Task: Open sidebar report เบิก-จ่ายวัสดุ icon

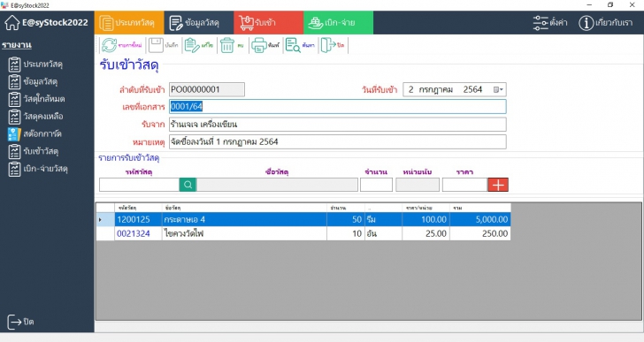Action: [x=14, y=169]
